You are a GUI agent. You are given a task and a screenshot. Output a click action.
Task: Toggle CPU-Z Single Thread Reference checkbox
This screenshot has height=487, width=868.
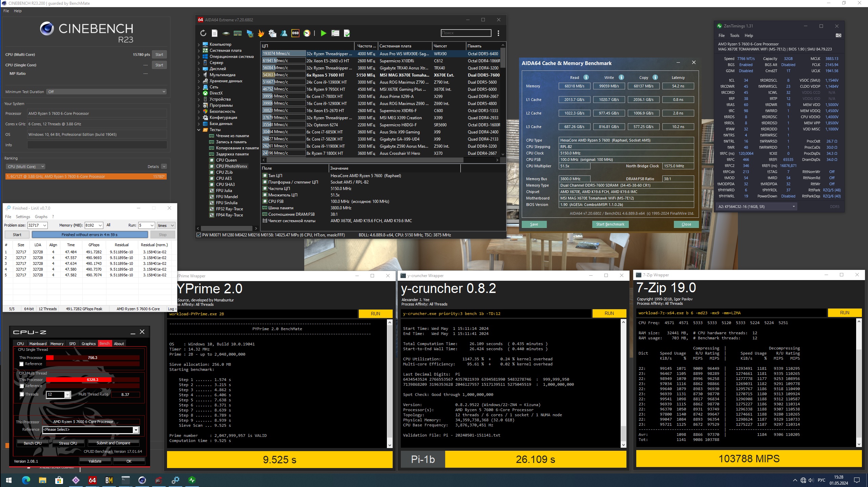coord(22,364)
